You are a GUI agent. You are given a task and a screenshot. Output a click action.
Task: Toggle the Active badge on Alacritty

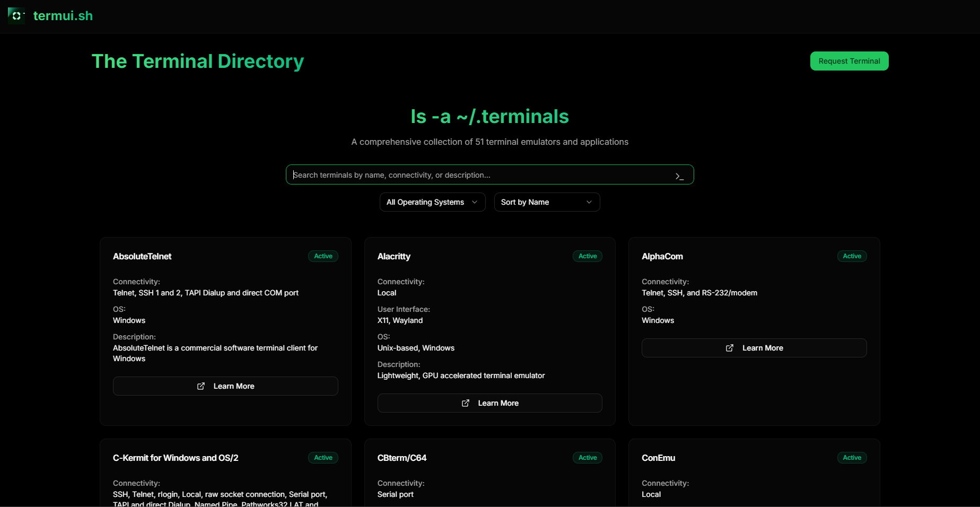(587, 256)
